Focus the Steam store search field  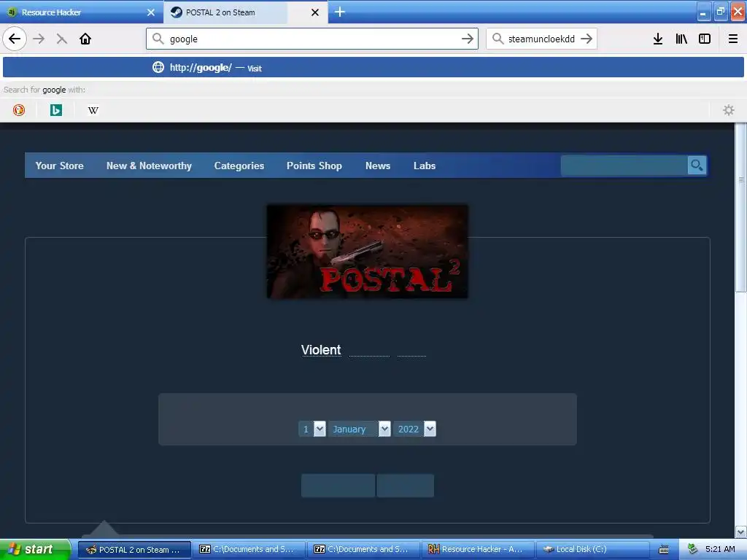624,166
